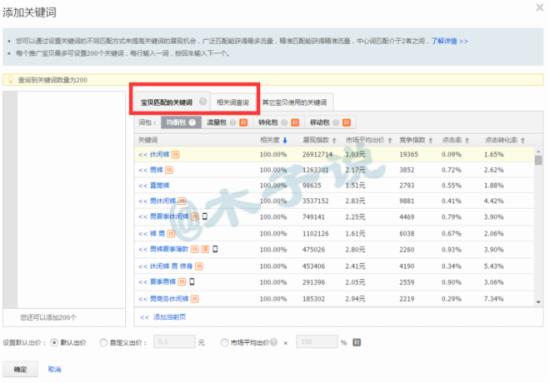Sort by the 点击率 column header
The height and width of the screenshot is (383, 550).
(455, 140)
